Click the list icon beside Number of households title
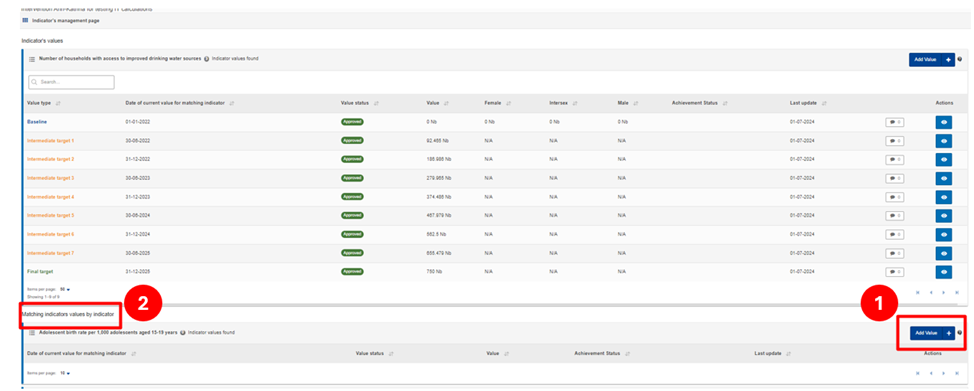The height and width of the screenshot is (391, 974). (32, 59)
